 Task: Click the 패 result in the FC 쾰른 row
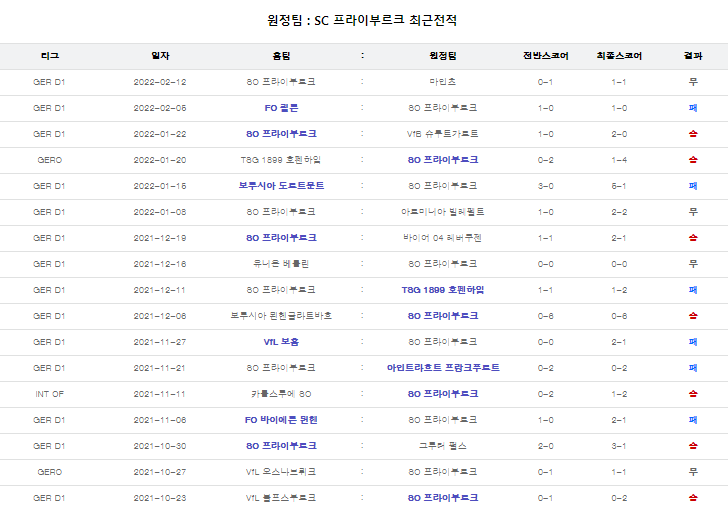pos(693,108)
